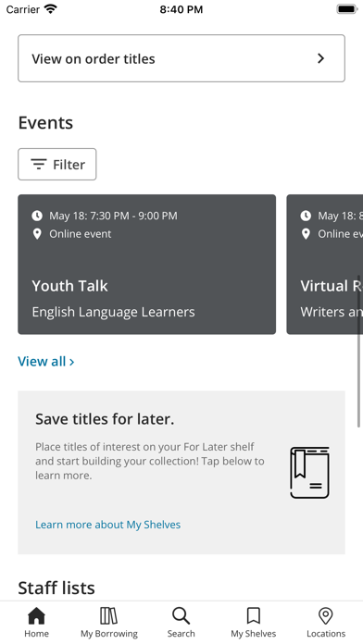The height and width of the screenshot is (644, 363).
Task: Open the Youth Talk event card
Action: click(x=146, y=264)
